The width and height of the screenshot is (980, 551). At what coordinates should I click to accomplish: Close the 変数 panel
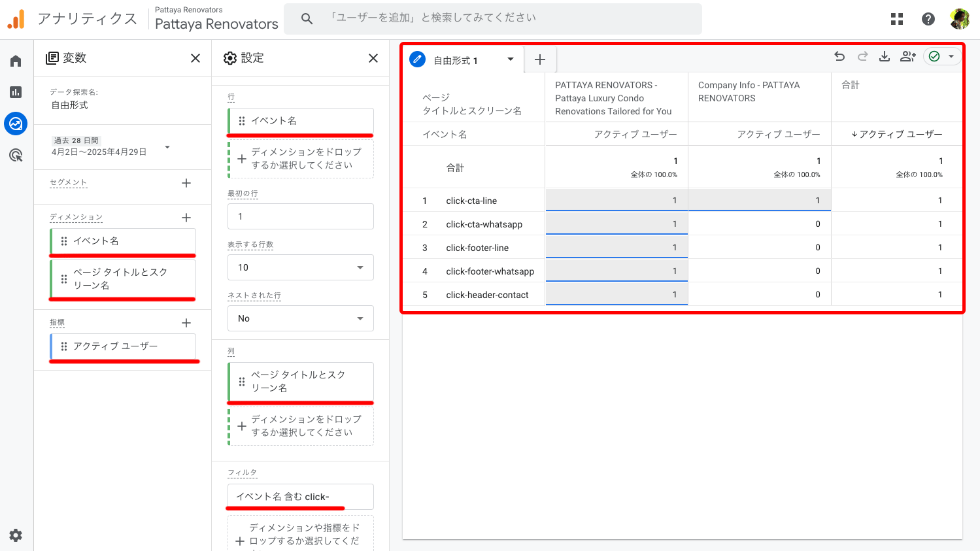coord(195,58)
